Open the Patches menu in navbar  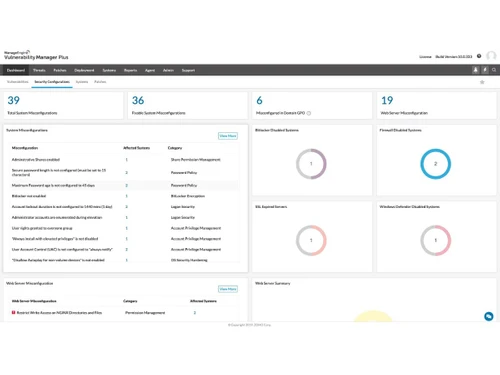60,70
